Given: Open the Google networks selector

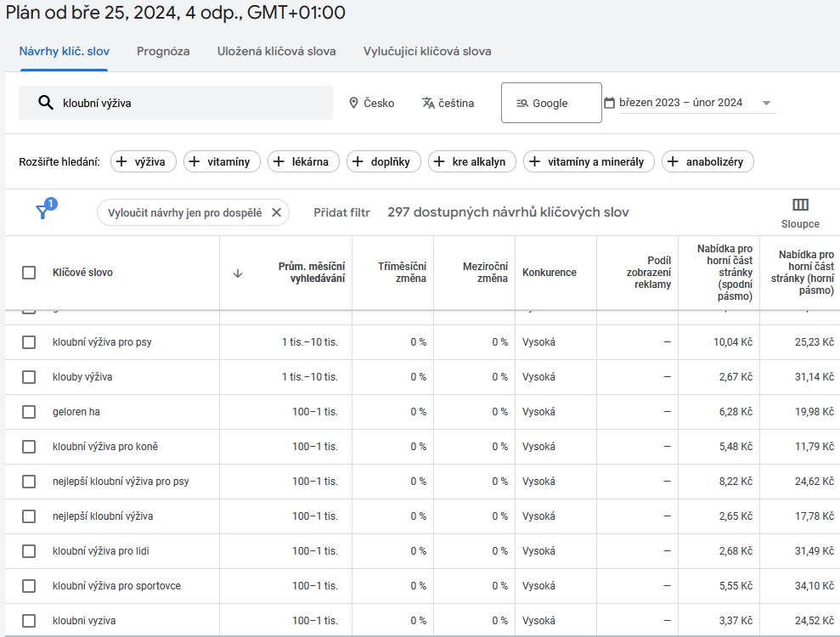Looking at the screenshot, I should [x=551, y=103].
